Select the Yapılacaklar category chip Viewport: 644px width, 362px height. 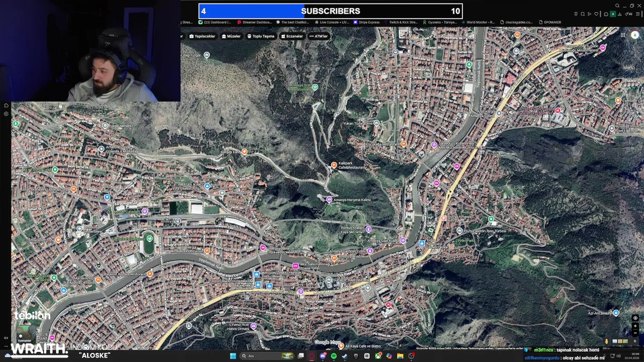[202, 36]
